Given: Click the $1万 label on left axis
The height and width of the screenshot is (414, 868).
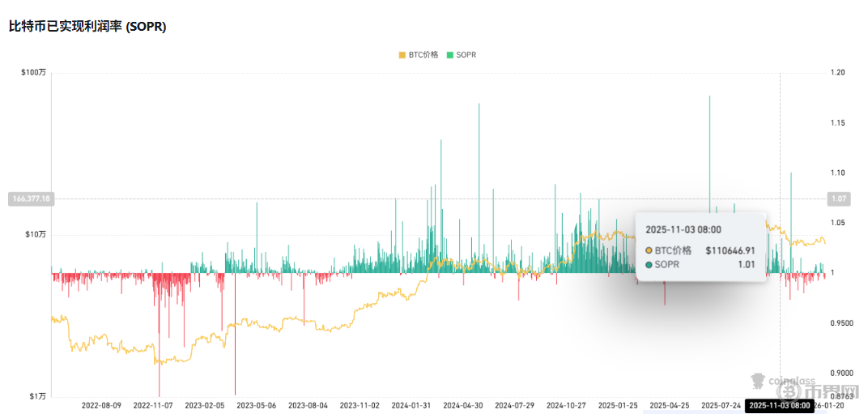Looking at the screenshot, I should 36,396.
